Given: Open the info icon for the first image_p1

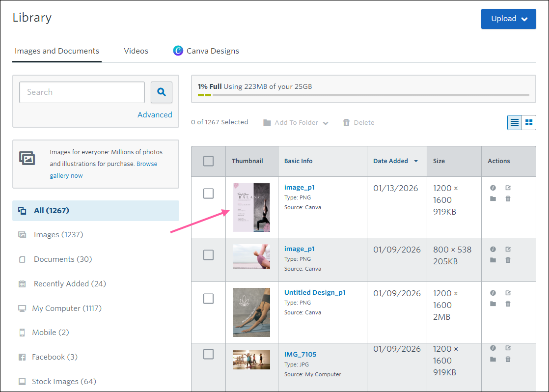Looking at the screenshot, I should click(x=493, y=188).
